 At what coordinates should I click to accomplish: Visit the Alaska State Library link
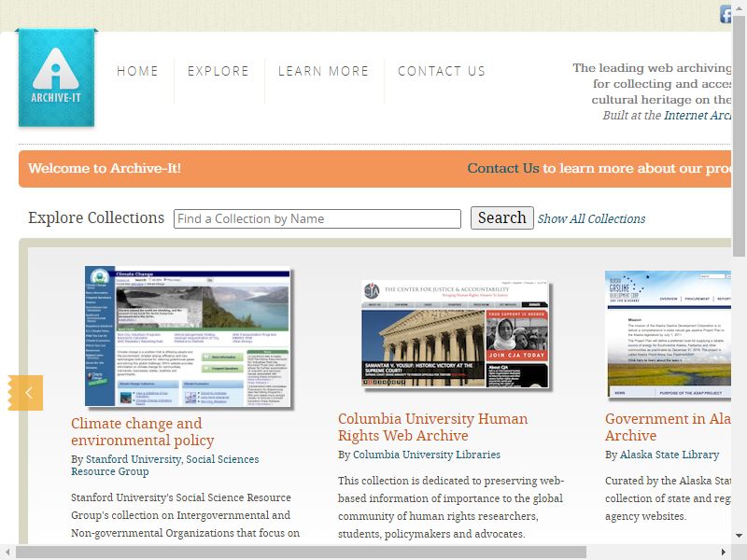pos(669,455)
